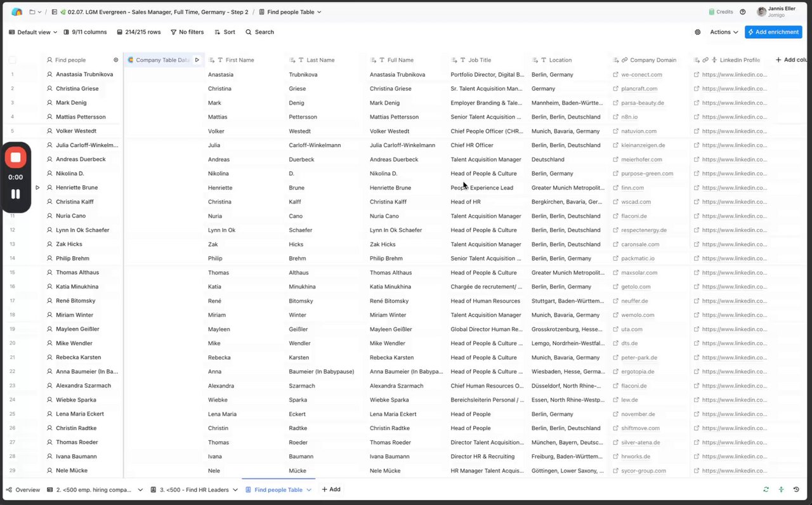Click the First Name column type icon
The width and height of the screenshot is (812, 505).
click(x=220, y=60)
